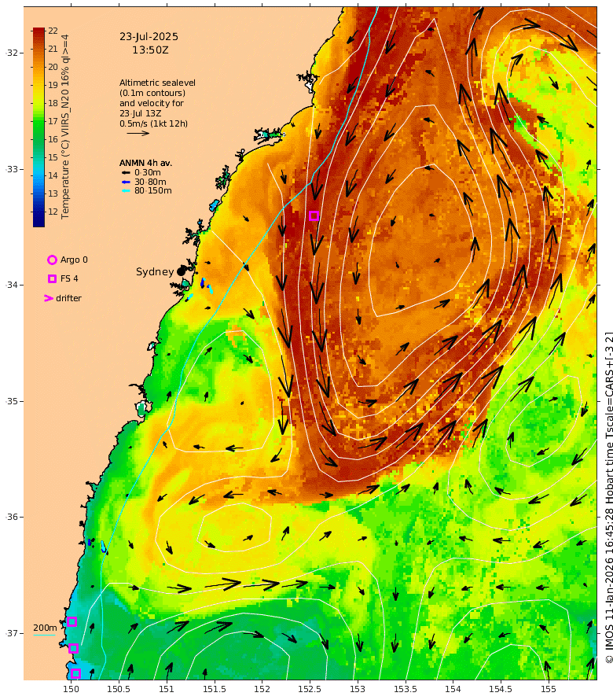Viewport: 613px width, 700px height.
Task: Click the -37 latitude axis label
Action: (12, 633)
